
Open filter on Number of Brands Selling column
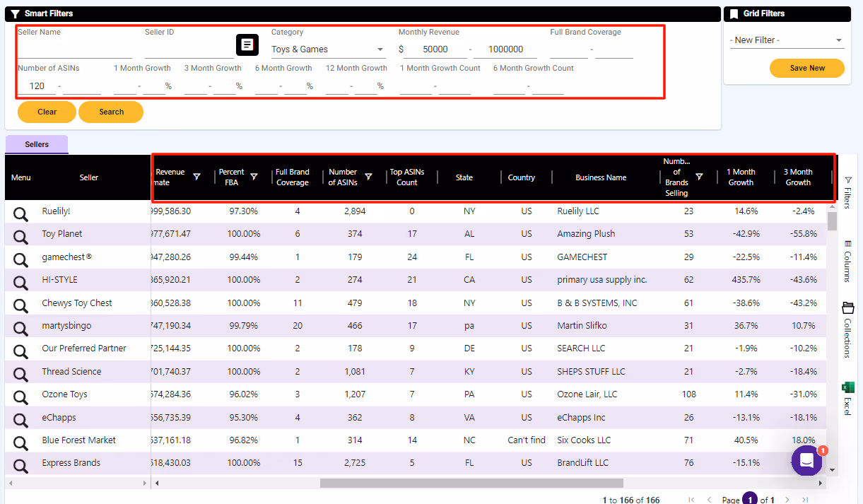(x=699, y=177)
